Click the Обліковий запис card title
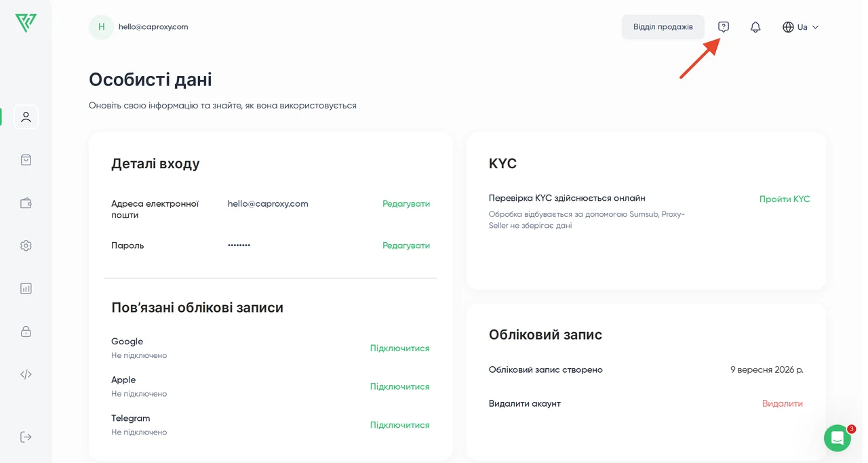The height and width of the screenshot is (463, 868). click(545, 335)
